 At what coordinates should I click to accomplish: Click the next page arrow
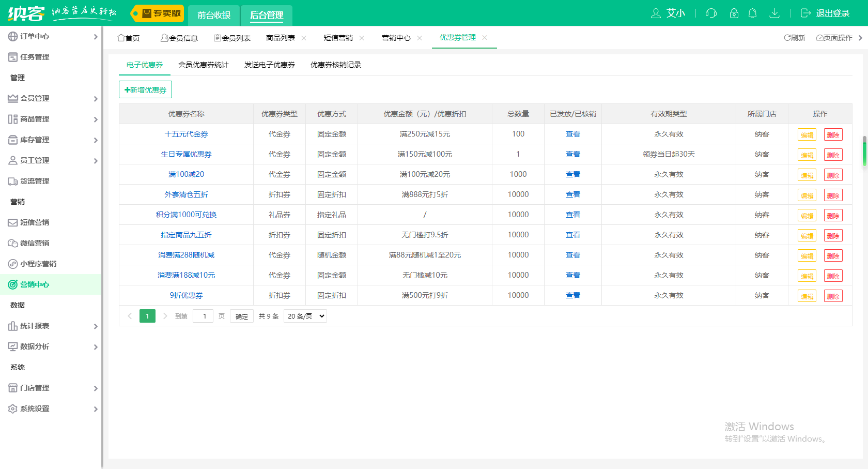[x=165, y=316]
